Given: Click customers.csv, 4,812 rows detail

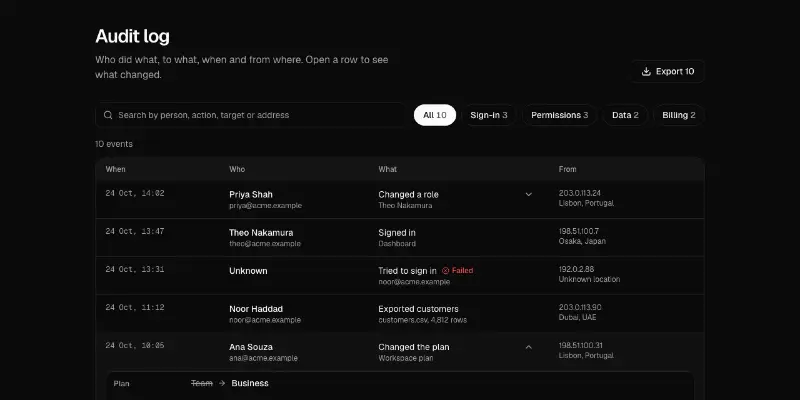Looking at the screenshot, I should tap(422, 320).
